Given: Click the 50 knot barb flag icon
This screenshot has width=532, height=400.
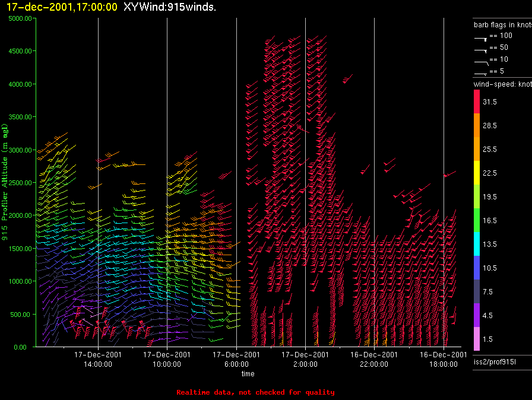Looking at the screenshot, I should pos(480,51).
